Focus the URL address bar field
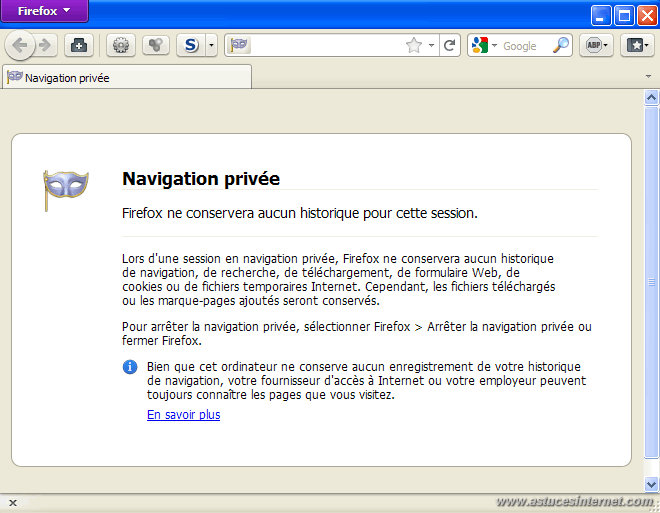The image size is (660, 513). coord(327,45)
